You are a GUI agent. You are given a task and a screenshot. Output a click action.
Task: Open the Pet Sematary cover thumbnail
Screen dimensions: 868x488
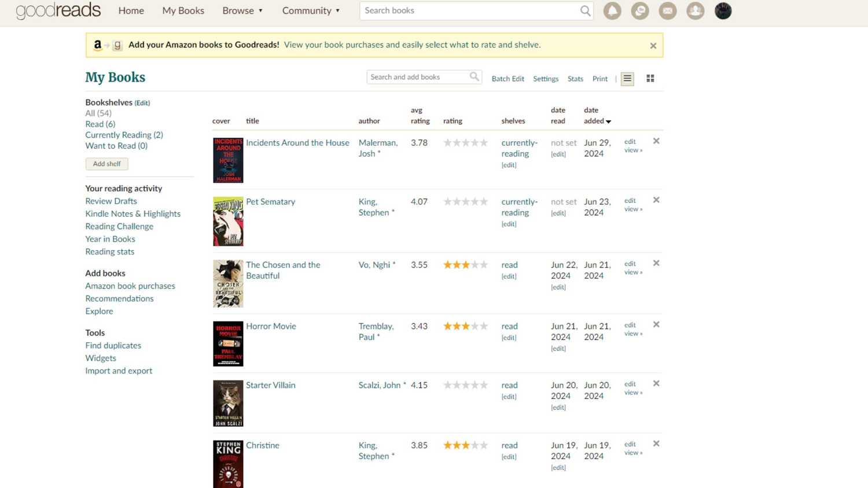click(227, 221)
